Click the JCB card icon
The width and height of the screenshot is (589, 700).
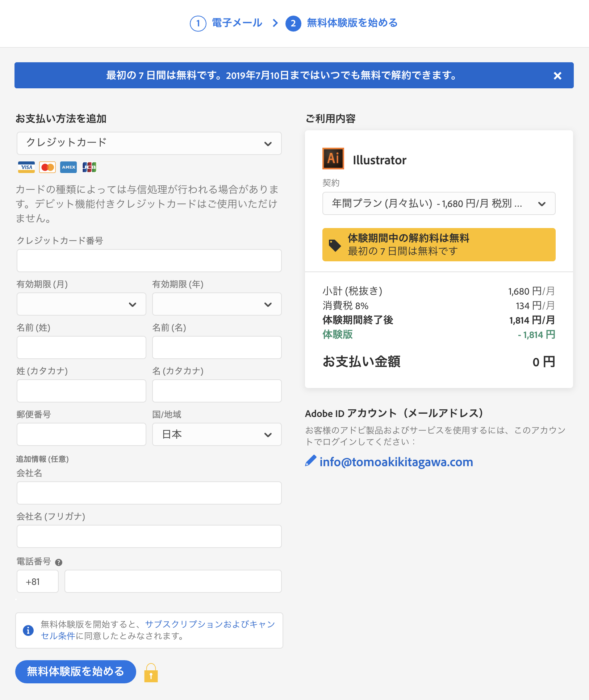point(89,167)
